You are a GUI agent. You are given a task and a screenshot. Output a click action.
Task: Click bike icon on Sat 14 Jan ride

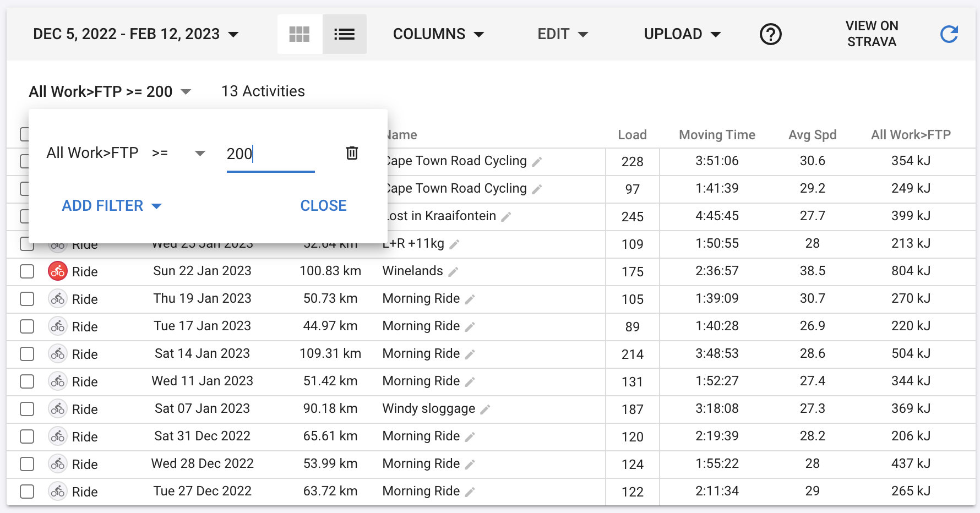click(58, 353)
